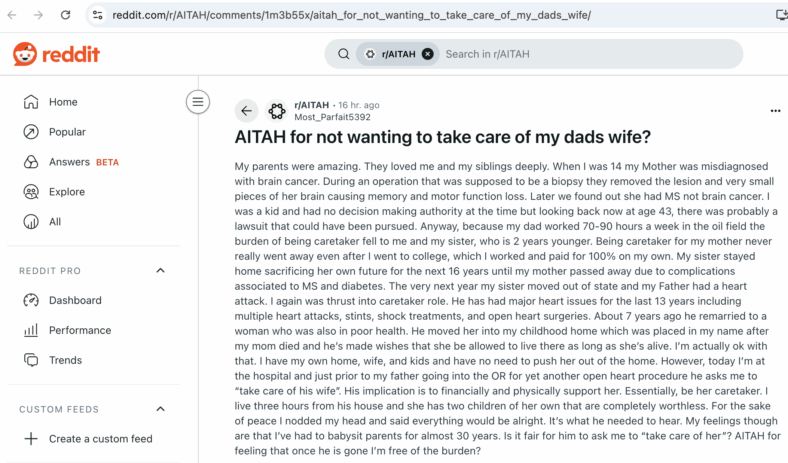This screenshot has width=788, height=463.
Task: Open Reddit Pro Performance
Action: 93,330
